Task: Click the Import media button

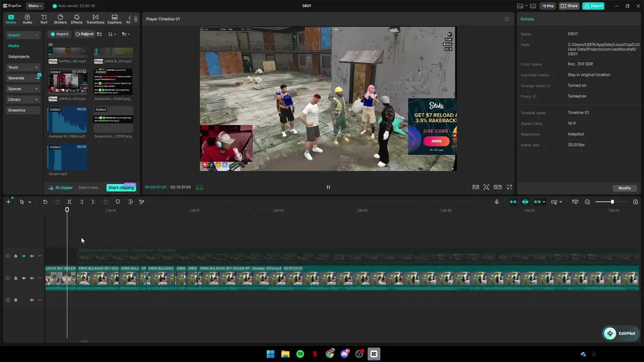Action: point(59,34)
